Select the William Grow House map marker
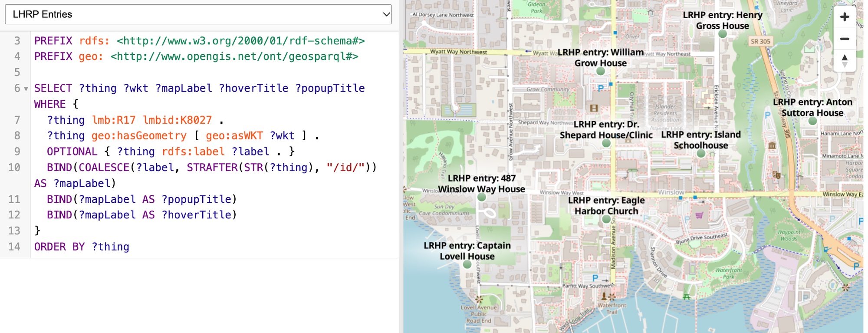 [x=601, y=71]
